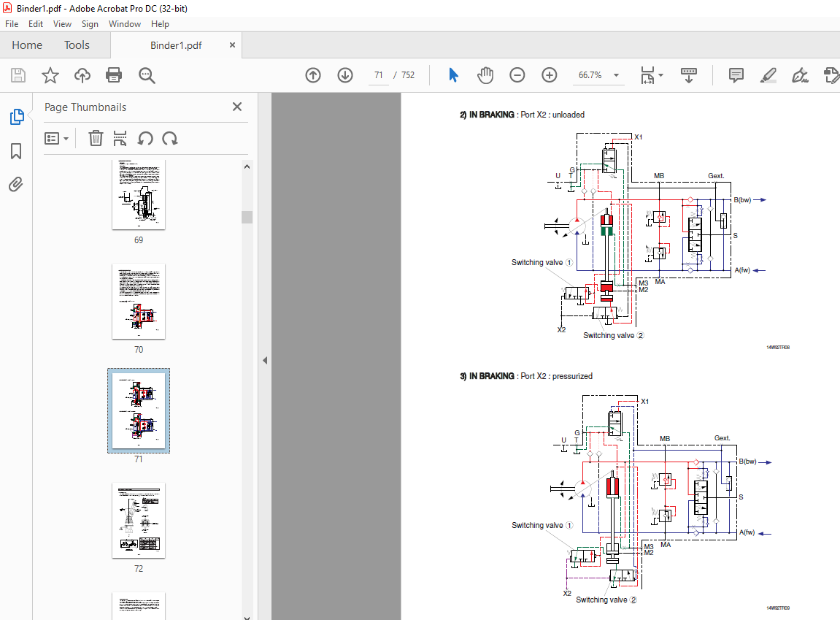
Task: Open the Help menu
Action: 160,23
